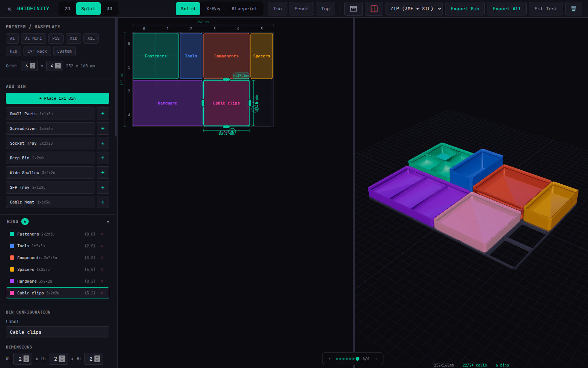Image resolution: width=588 pixels, height=368 pixels.
Task: Select the Components bin on the 2D grid
Action: [226, 56]
